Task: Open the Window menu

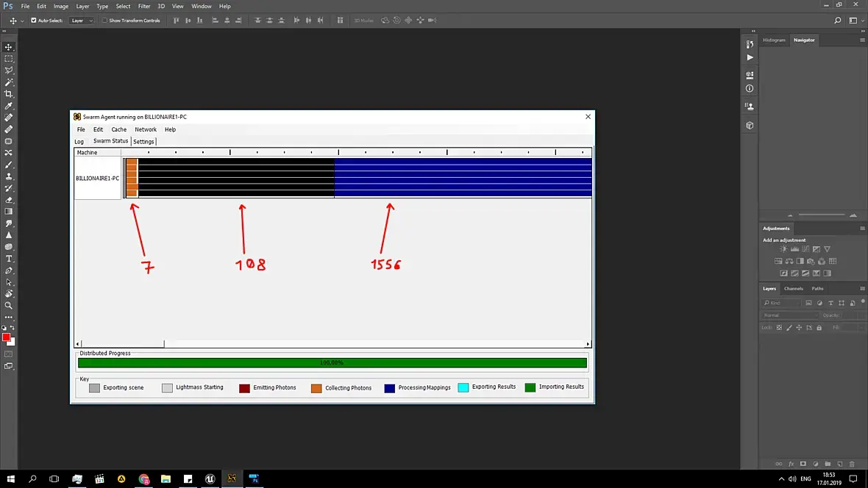Action: tap(202, 6)
